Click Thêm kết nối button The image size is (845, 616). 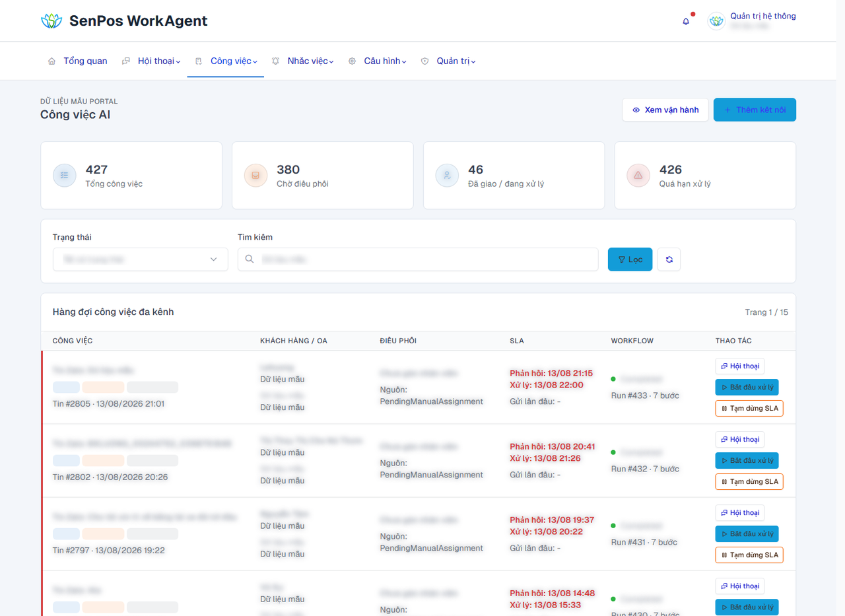(x=755, y=110)
